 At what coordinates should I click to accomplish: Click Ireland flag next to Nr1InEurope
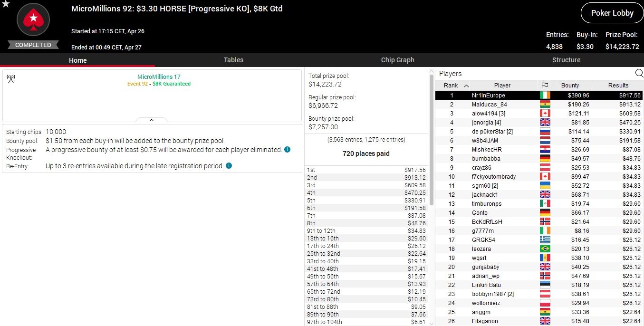545,96
